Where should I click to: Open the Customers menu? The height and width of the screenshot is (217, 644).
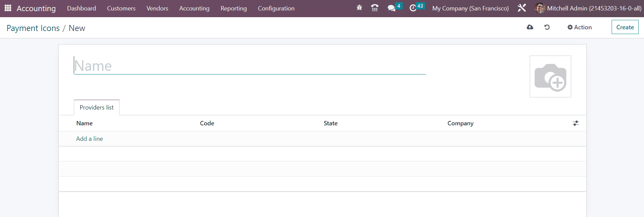coord(121,8)
